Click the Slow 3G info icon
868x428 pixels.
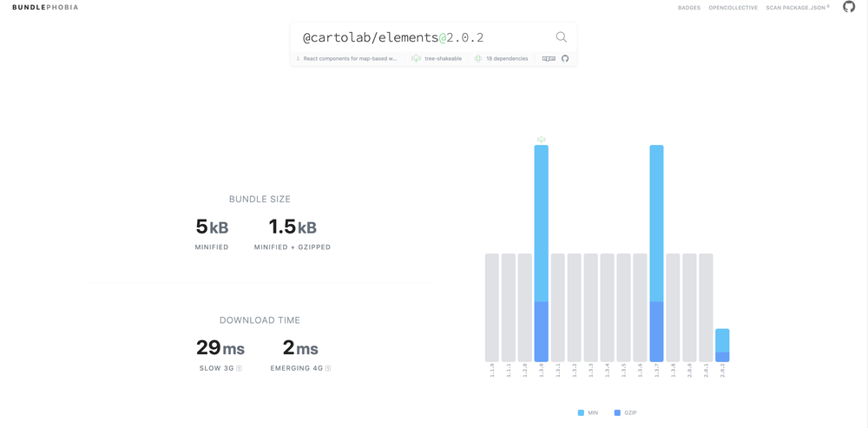pos(239,368)
